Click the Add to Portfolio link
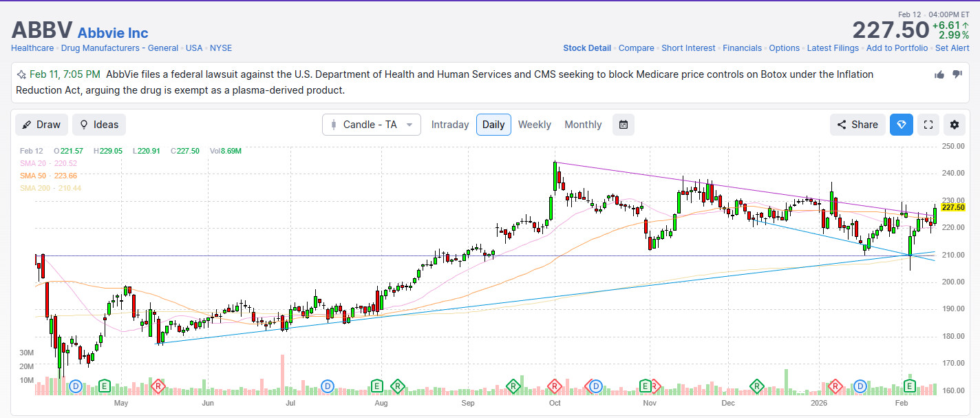980x418 pixels. (x=897, y=48)
